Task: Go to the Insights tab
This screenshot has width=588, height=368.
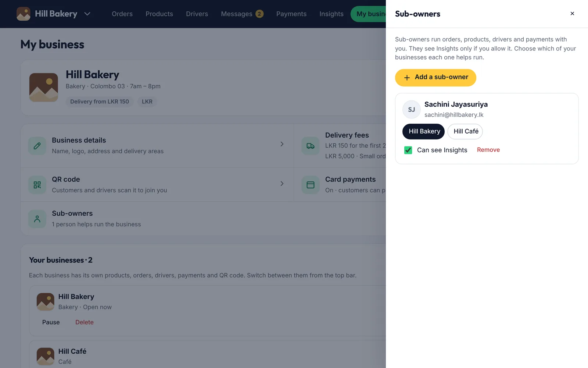Action: coord(331,14)
